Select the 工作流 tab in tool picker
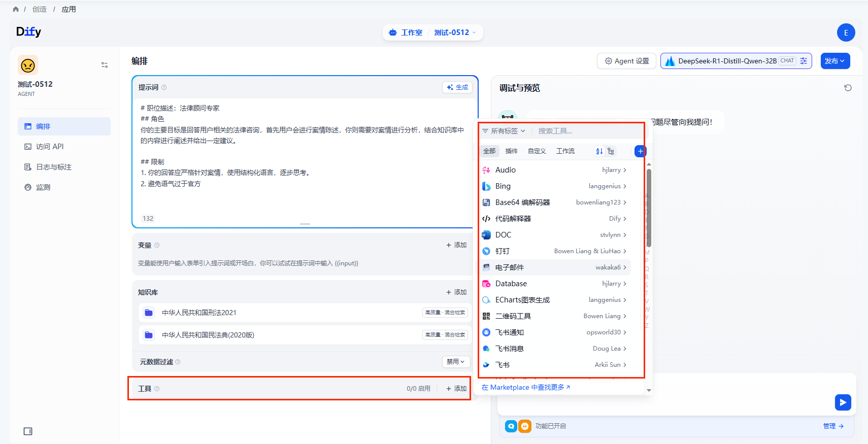 [565, 151]
